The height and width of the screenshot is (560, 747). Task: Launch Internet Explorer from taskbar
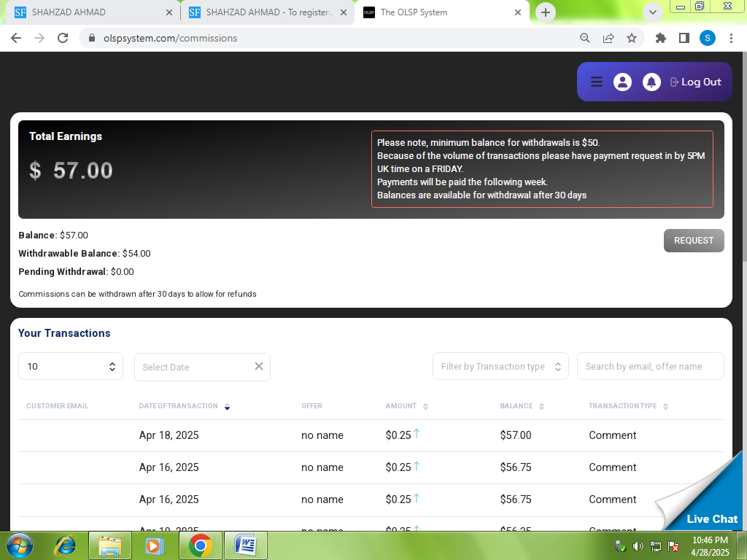(65, 545)
